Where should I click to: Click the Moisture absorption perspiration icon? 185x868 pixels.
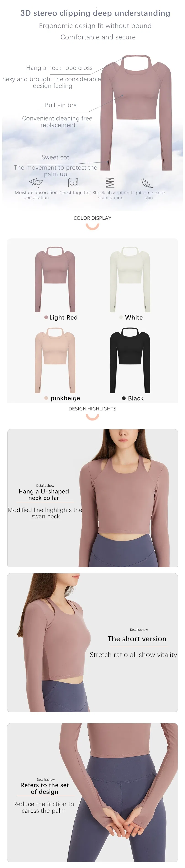tap(35, 182)
